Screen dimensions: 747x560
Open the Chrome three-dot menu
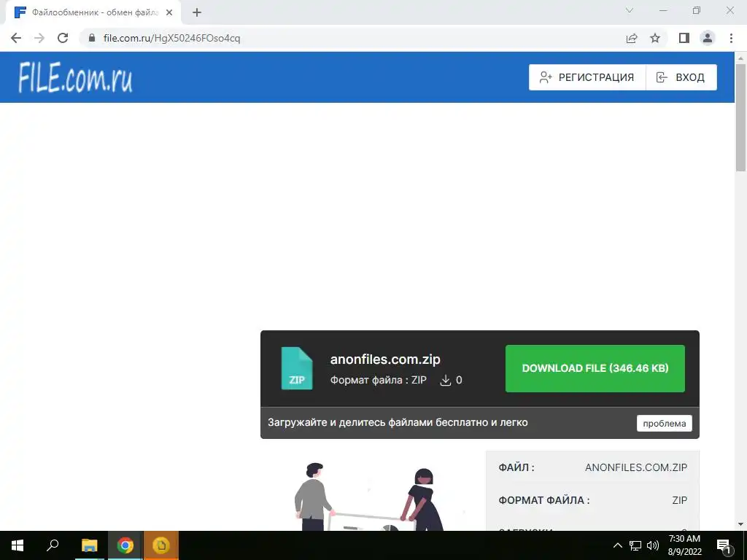click(731, 38)
